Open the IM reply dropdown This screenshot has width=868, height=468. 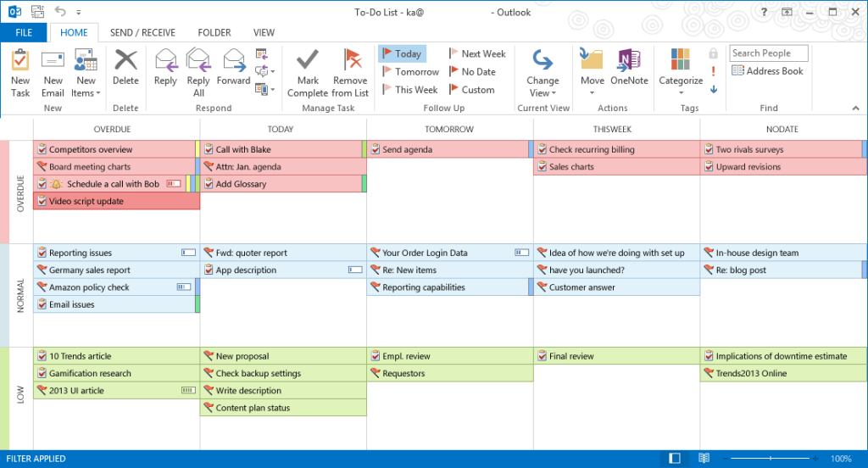pyautogui.click(x=264, y=71)
